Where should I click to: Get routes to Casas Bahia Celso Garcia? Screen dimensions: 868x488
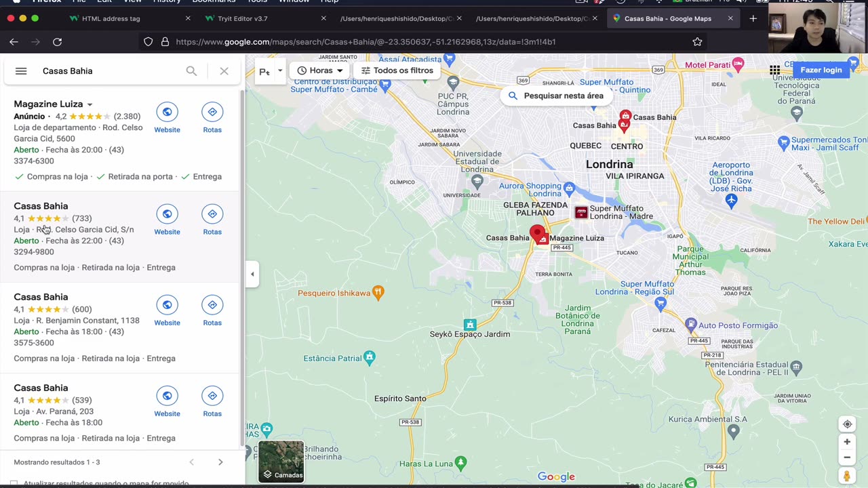212,214
